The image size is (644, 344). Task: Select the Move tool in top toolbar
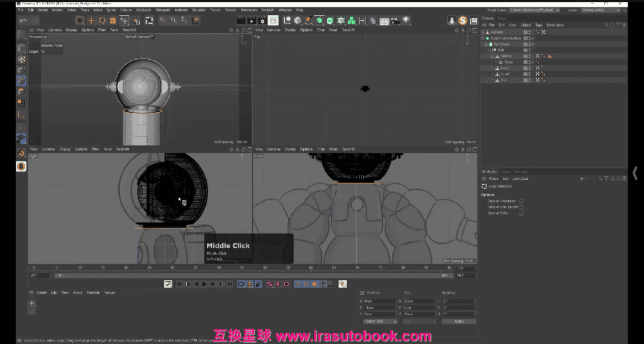click(91, 21)
